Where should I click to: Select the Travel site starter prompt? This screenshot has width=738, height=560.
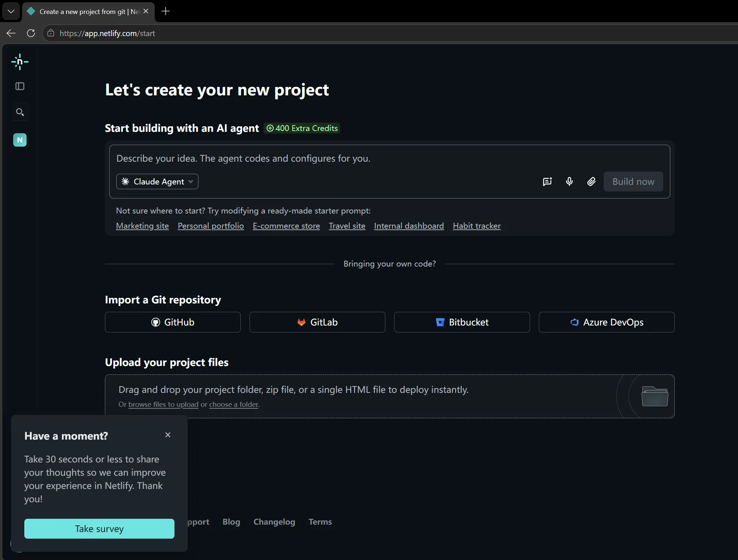[x=347, y=226]
